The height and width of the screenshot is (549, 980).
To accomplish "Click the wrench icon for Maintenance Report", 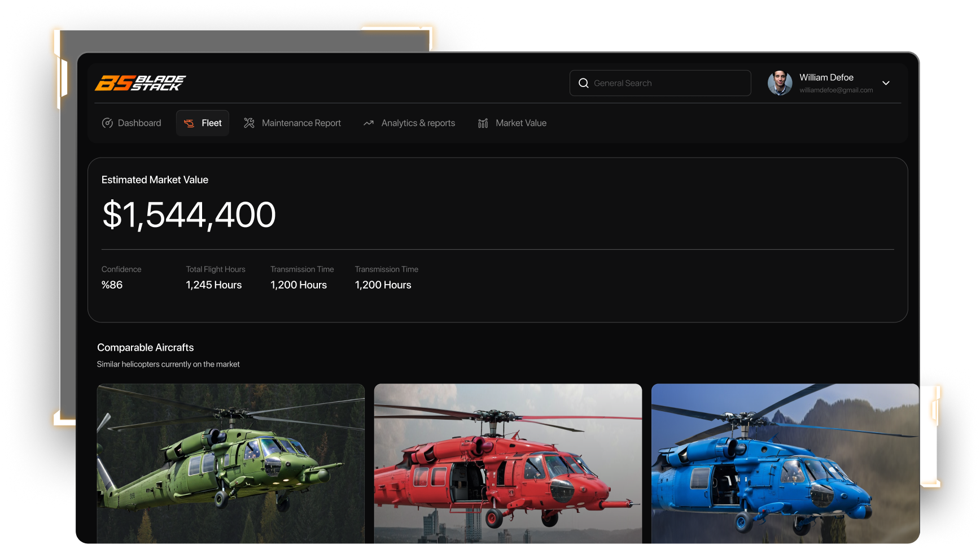I will (249, 123).
